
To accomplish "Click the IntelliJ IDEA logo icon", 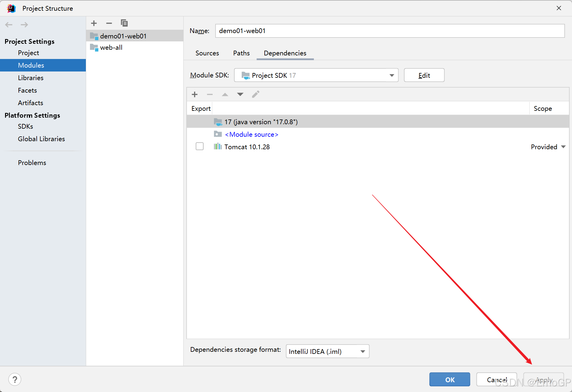I will click(x=11, y=8).
